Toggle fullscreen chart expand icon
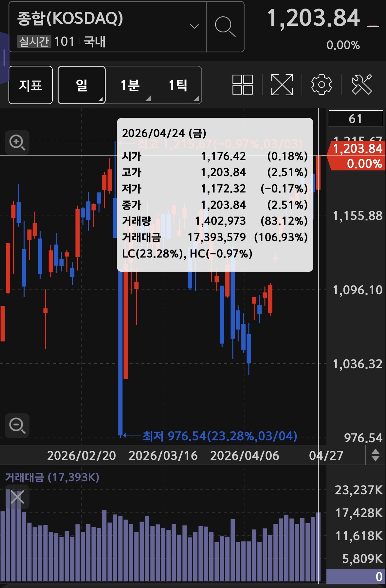This screenshot has width=386, height=588. pyautogui.click(x=282, y=85)
